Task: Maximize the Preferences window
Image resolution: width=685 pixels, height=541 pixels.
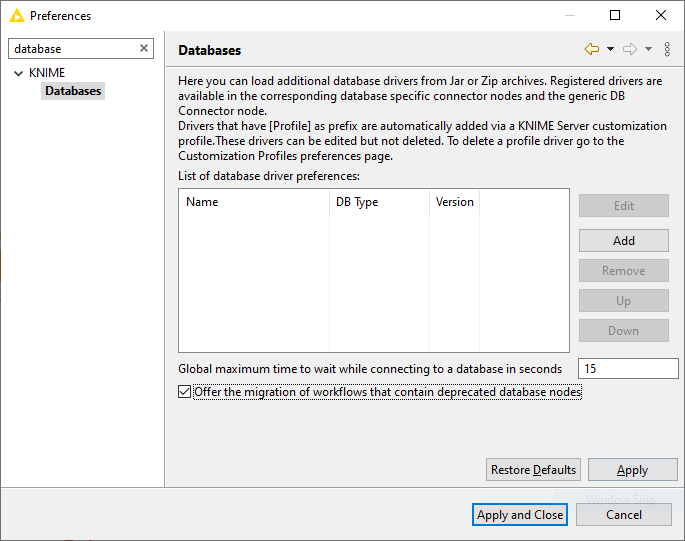Action: tap(615, 15)
